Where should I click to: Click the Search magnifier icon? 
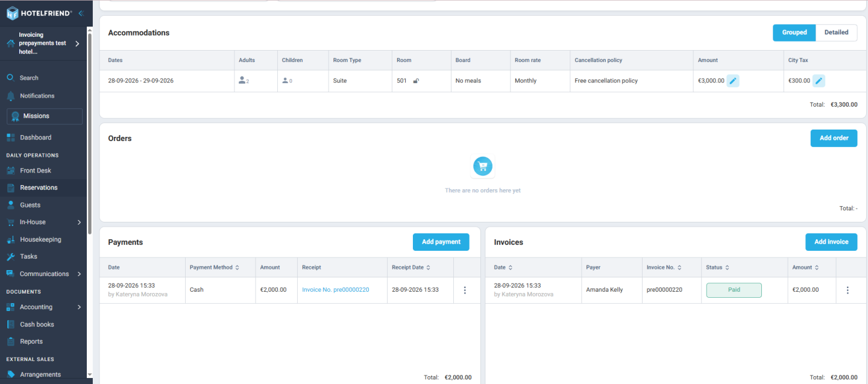10,78
